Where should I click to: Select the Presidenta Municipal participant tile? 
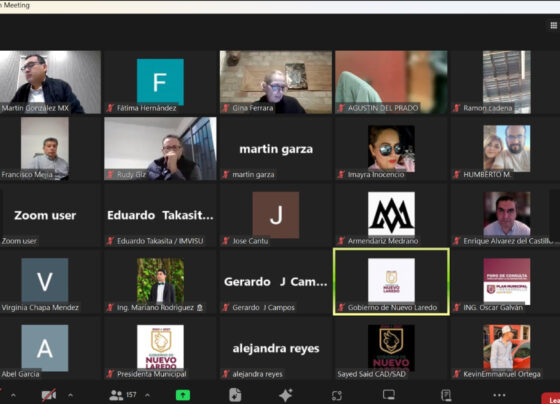click(160, 349)
